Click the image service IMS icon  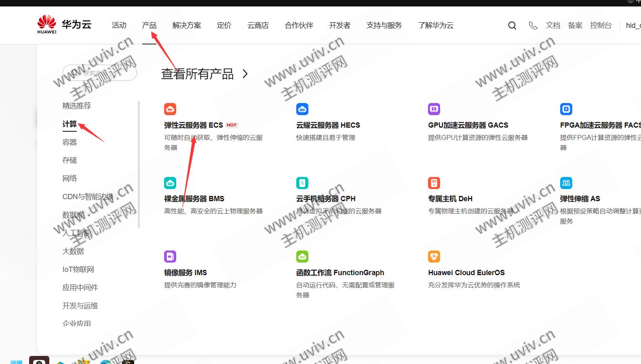[170, 257]
